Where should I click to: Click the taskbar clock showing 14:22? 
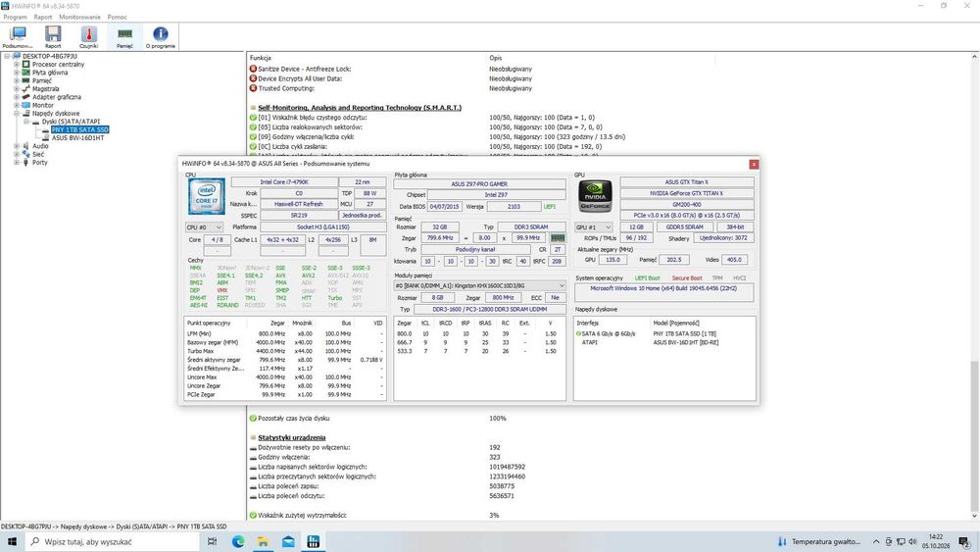tap(936, 541)
